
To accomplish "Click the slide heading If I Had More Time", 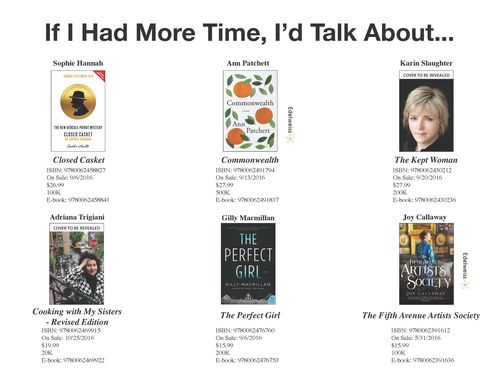I will coord(249,33).
